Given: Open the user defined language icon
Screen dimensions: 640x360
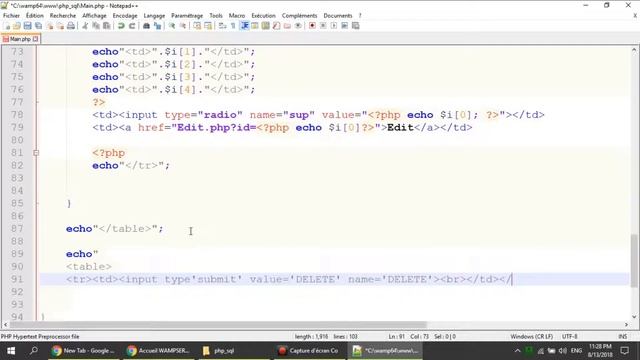Looking at the screenshot, I should (x=255, y=26).
